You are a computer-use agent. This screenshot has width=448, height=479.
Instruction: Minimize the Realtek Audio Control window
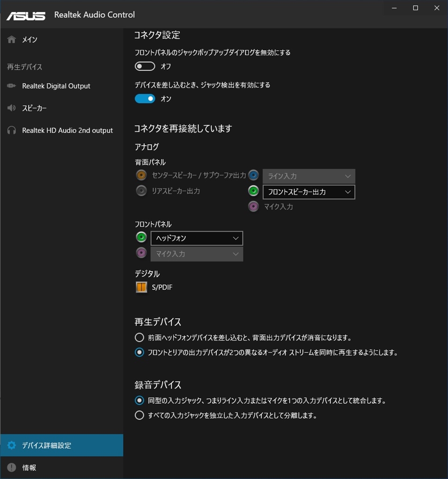pyautogui.click(x=394, y=8)
